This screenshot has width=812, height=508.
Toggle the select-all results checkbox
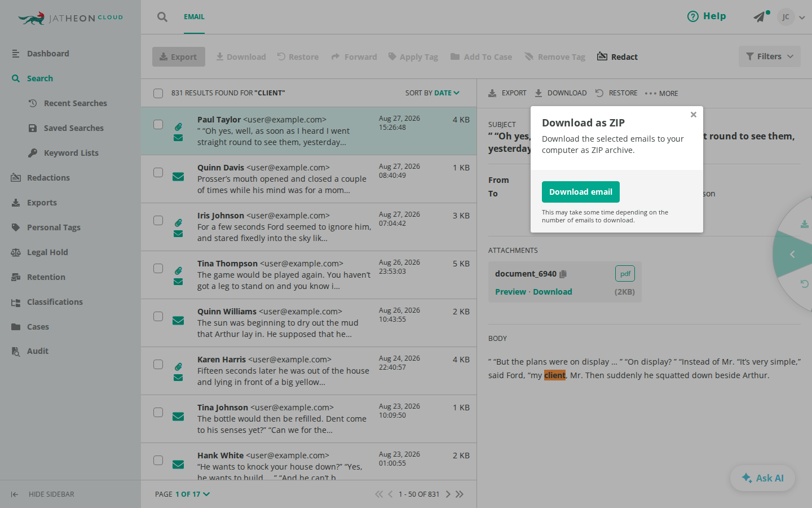[x=158, y=93]
